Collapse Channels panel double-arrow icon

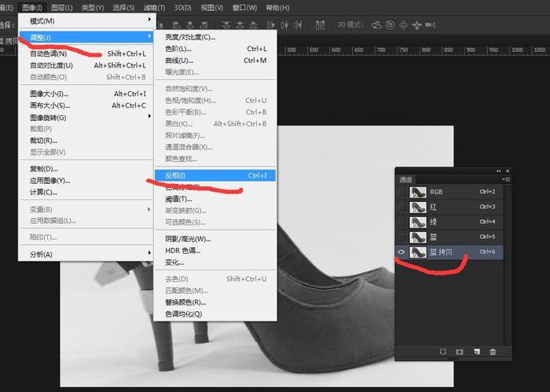[498, 171]
